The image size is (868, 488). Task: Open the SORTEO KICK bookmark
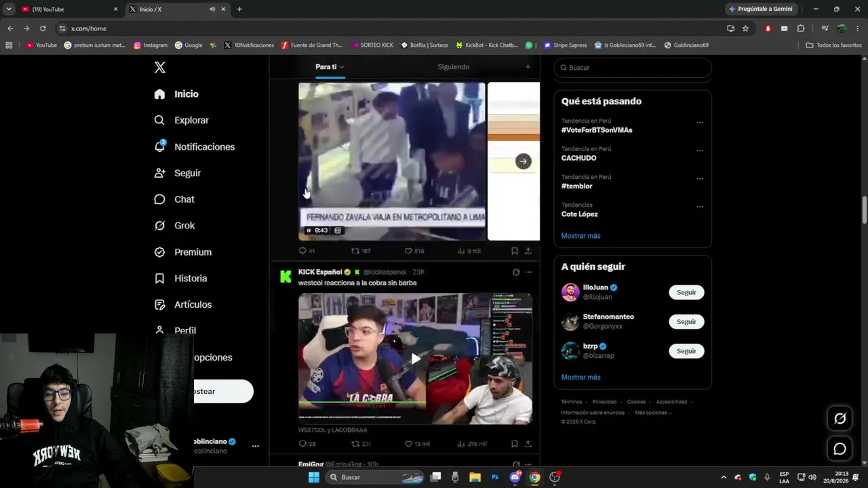pos(372,45)
